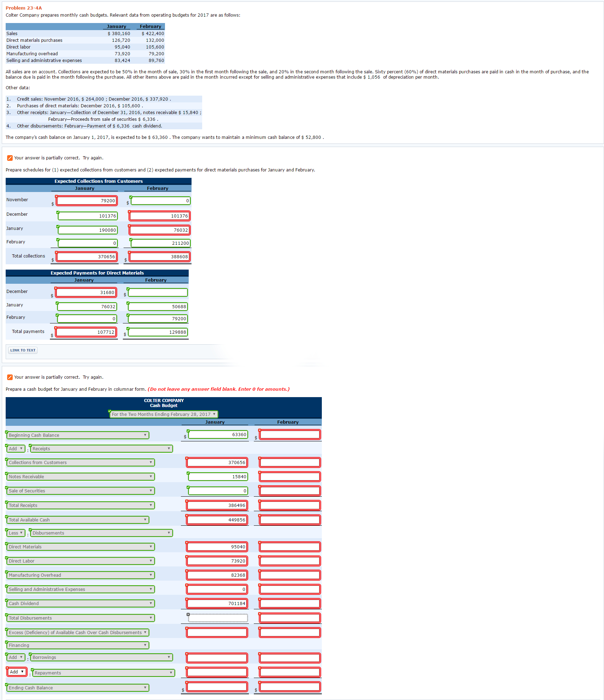Viewport: 604px width, 700px height.
Task: Expand the Receipts dropdown
Action: [x=102, y=448]
